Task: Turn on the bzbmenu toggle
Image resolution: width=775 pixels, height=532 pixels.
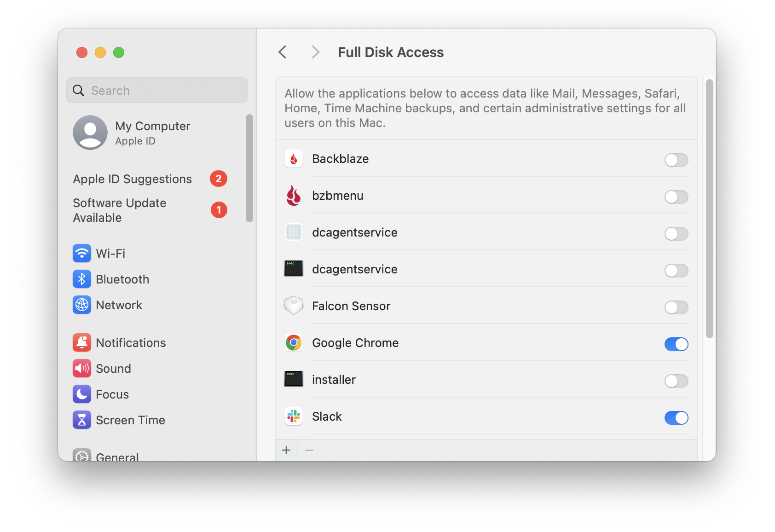Action: (676, 197)
